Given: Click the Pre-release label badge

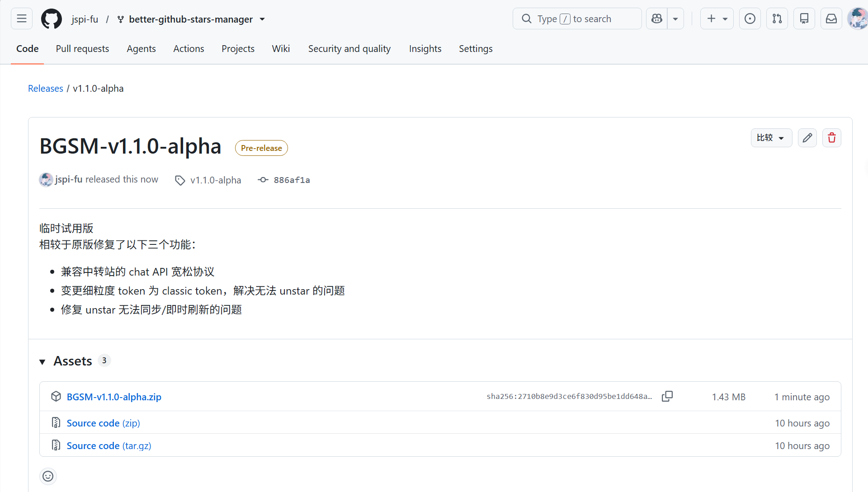Looking at the screenshot, I should (x=261, y=148).
